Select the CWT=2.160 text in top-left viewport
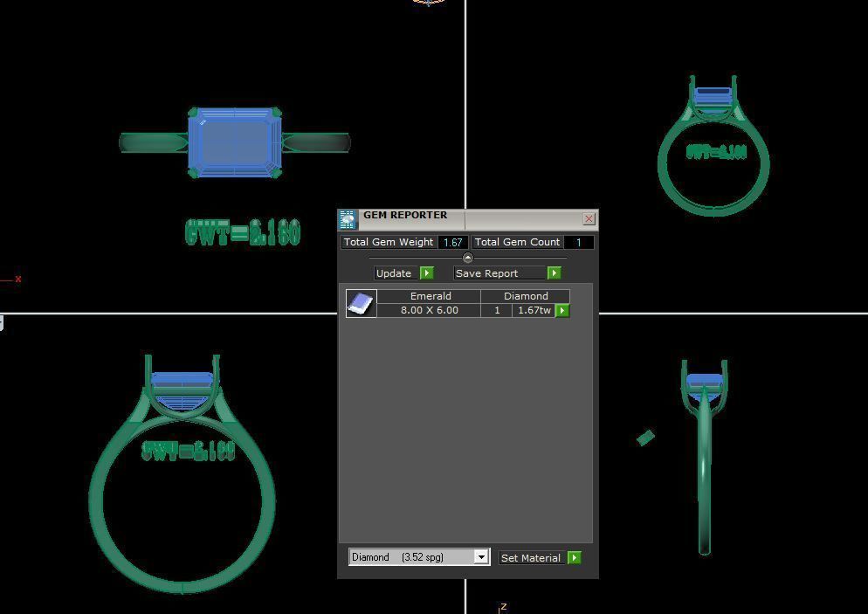The width and height of the screenshot is (868, 614). point(243,232)
